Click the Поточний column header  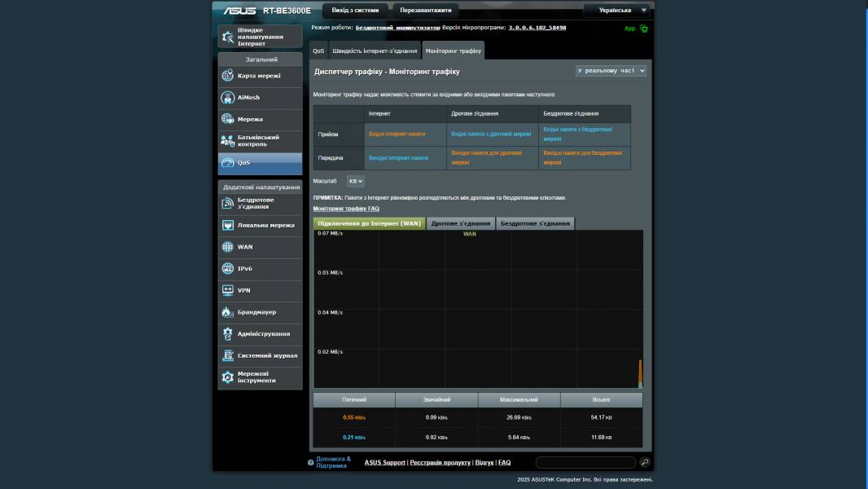354,400
